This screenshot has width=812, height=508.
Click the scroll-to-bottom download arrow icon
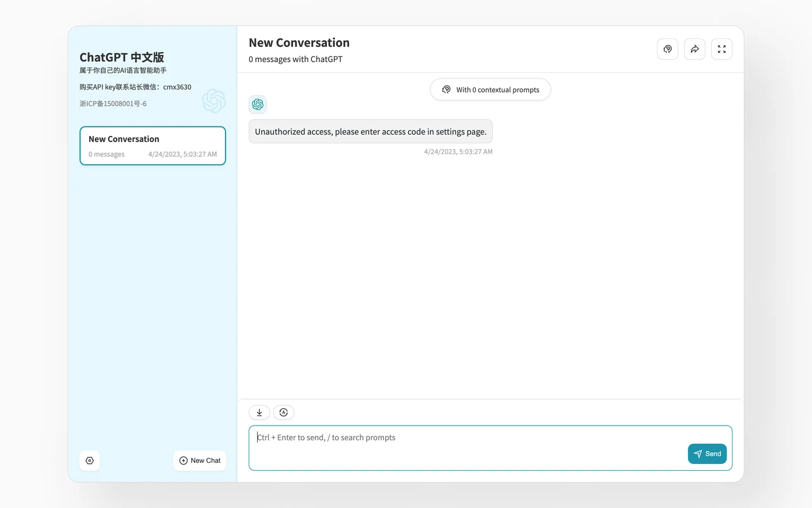click(x=259, y=413)
